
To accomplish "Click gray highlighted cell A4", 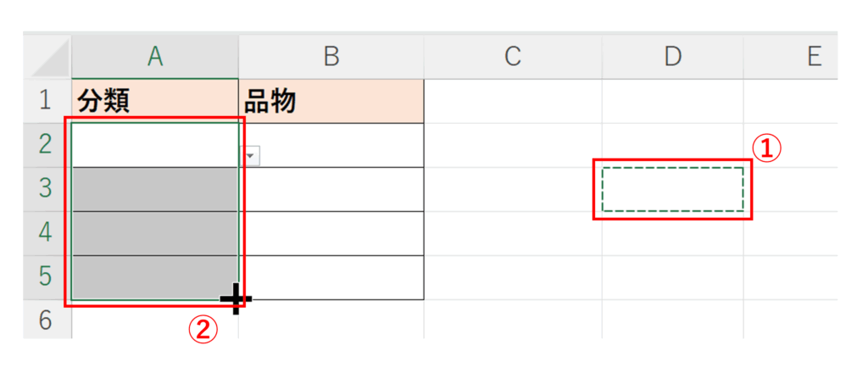I will [x=155, y=233].
